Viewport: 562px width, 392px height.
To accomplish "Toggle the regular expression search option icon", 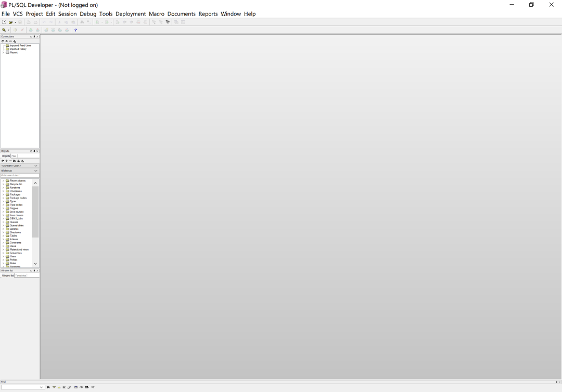I will pos(93,387).
